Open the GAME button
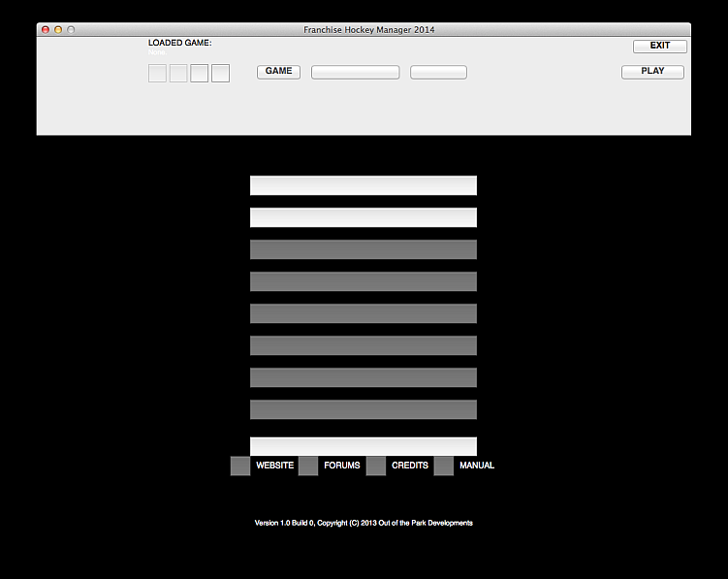 tap(278, 72)
